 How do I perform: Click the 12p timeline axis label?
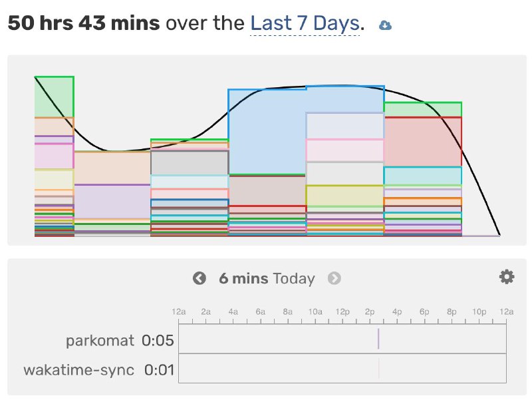click(x=342, y=311)
